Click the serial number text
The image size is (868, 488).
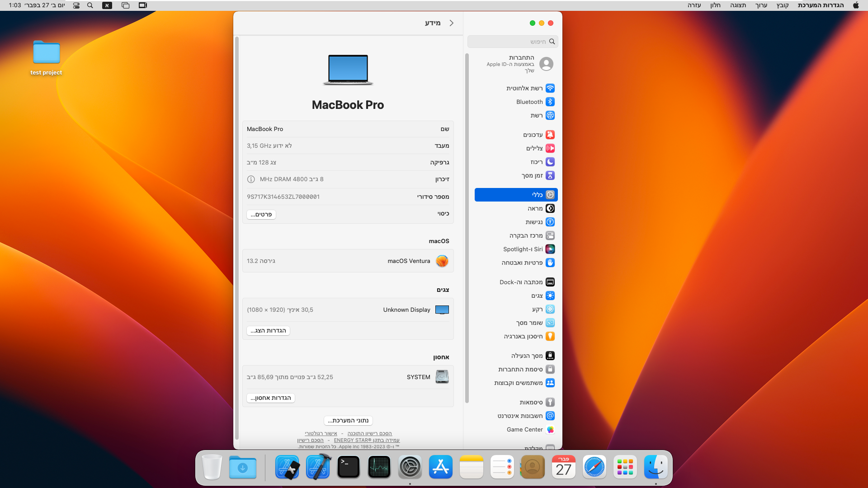[x=283, y=197]
